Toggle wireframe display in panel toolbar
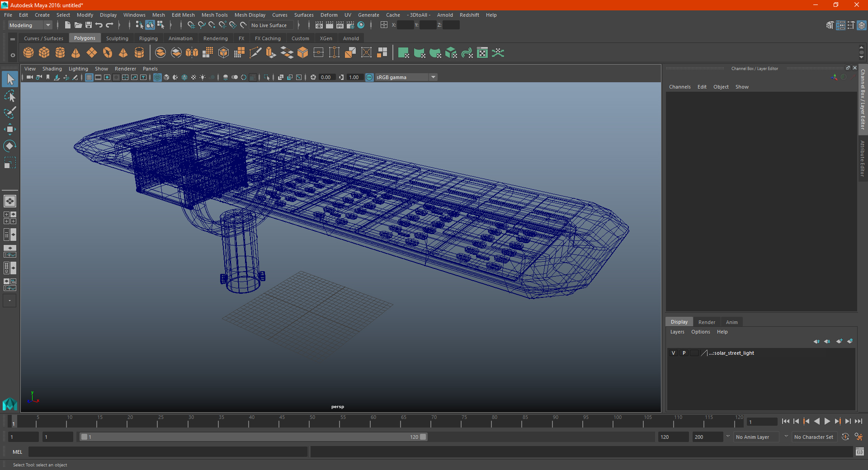This screenshot has height=470, width=868. 157,78
